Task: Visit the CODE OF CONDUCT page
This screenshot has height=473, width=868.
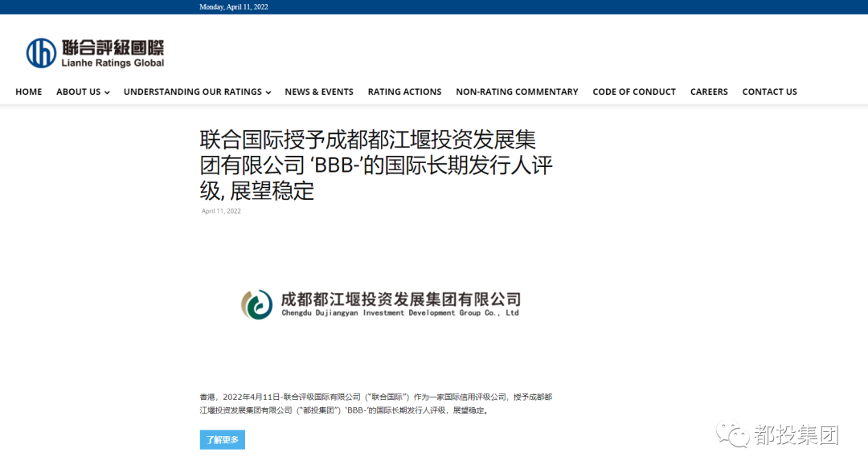Action: [634, 92]
